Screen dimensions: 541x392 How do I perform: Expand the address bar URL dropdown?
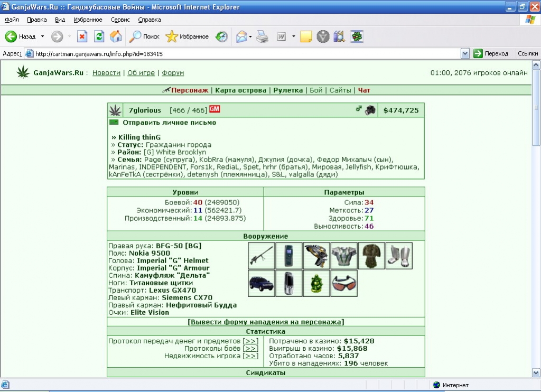(x=465, y=53)
